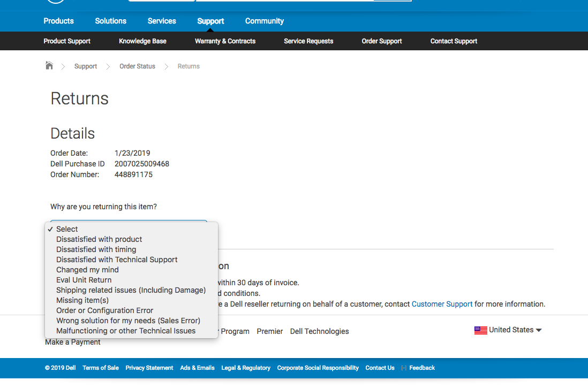Click the Dell logo at the top
588x388 pixels.
[55, 2]
